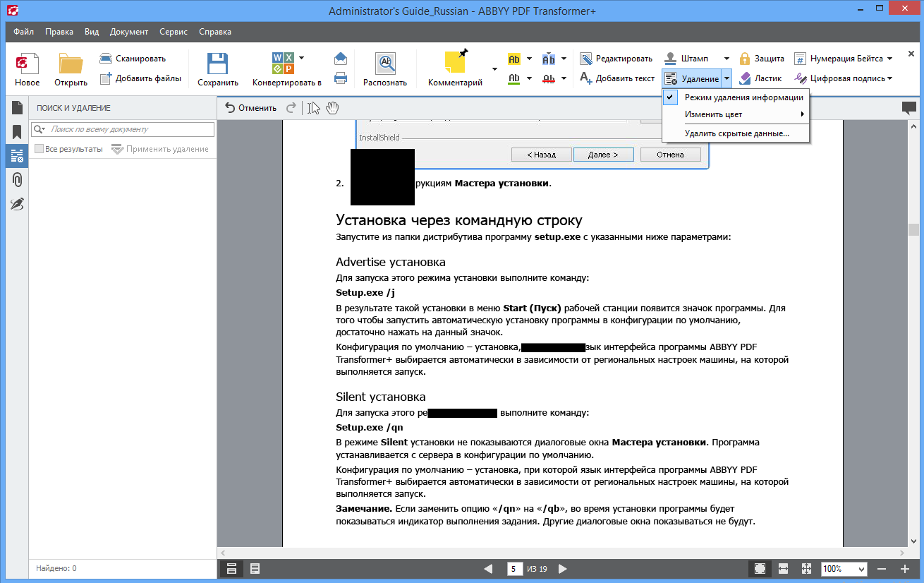This screenshot has height=583, width=924.
Task: Toggle Режим удаления информации redaction mode
Action: coord(736,97)
